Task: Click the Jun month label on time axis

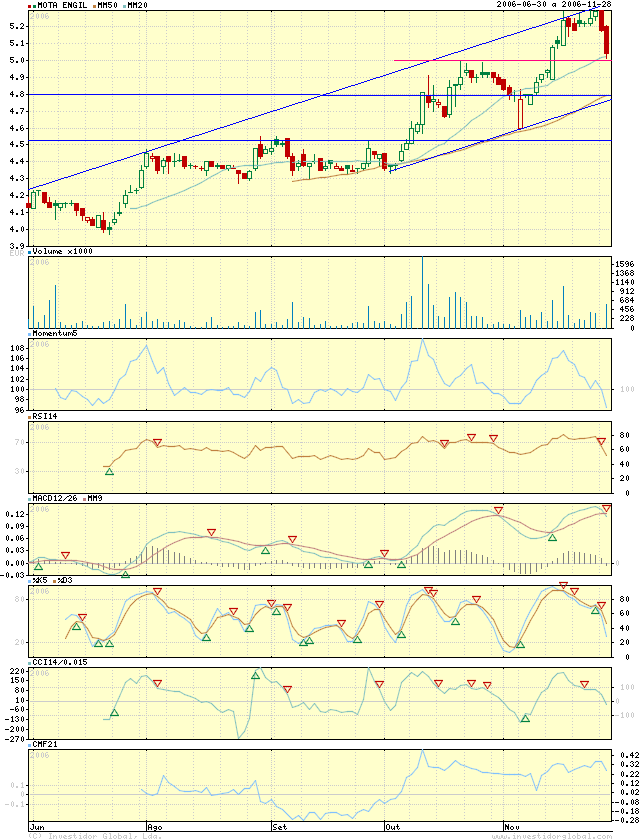Action: [36, 827]
